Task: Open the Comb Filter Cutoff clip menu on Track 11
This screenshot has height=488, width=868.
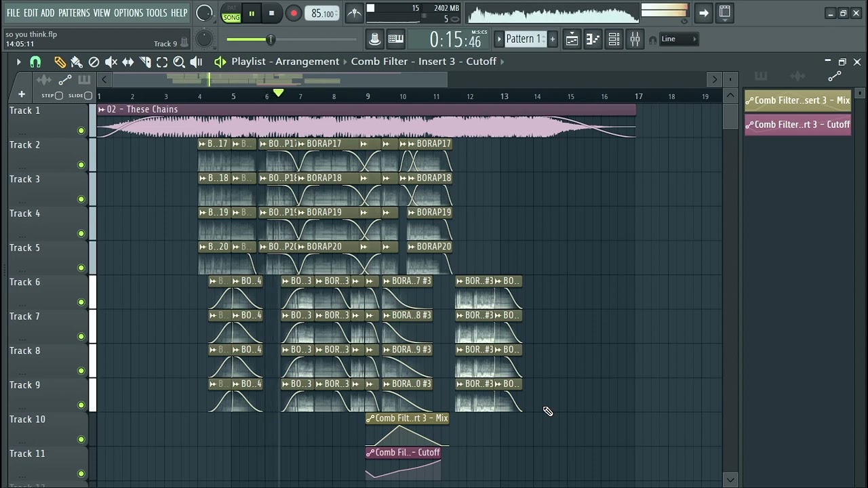Action: 370,453
